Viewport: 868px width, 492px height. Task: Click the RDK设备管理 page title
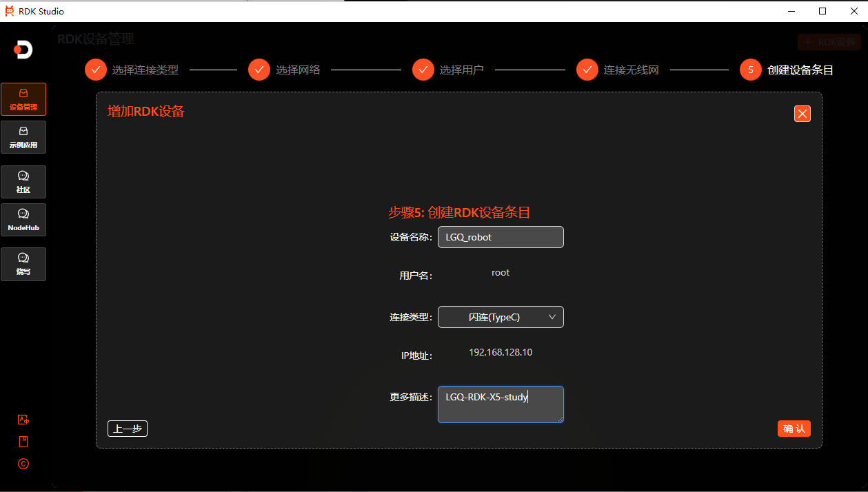point(96,39)
